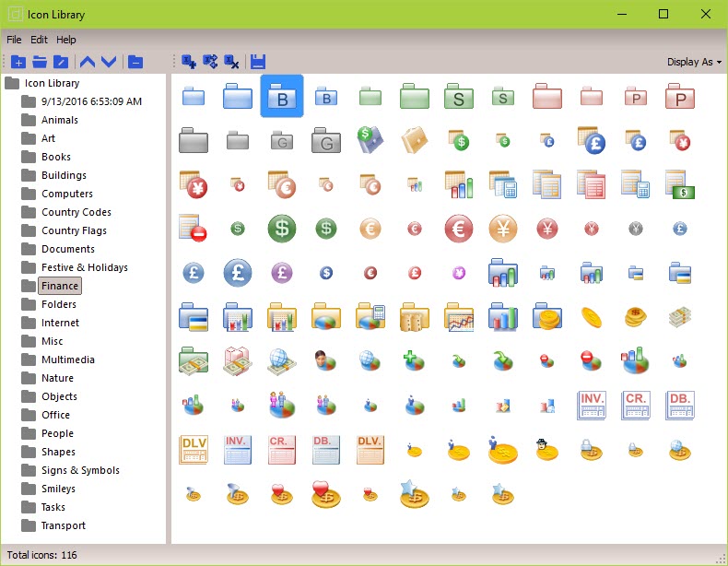Image resolution: width=728 pixels, height=566 pixels.
Task: Select the gold coin with thief icon
Action: pyautogui.click(x=546, y=450)
